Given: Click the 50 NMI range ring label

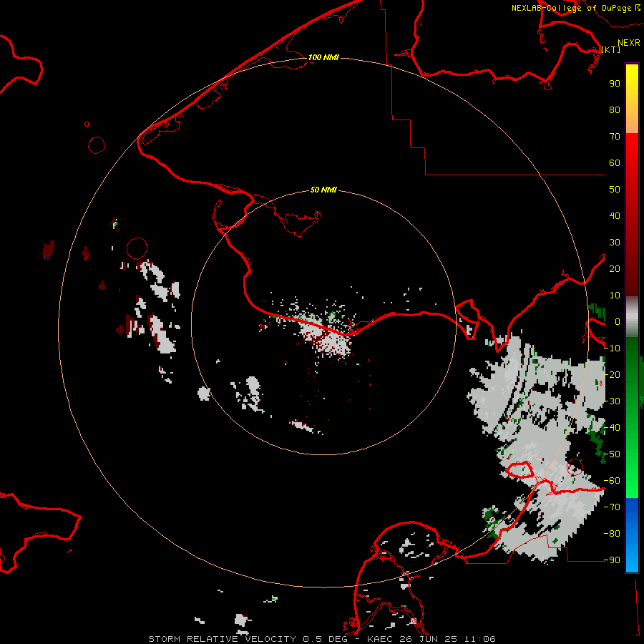Looking at the screenshot, I should click(323, 190).
